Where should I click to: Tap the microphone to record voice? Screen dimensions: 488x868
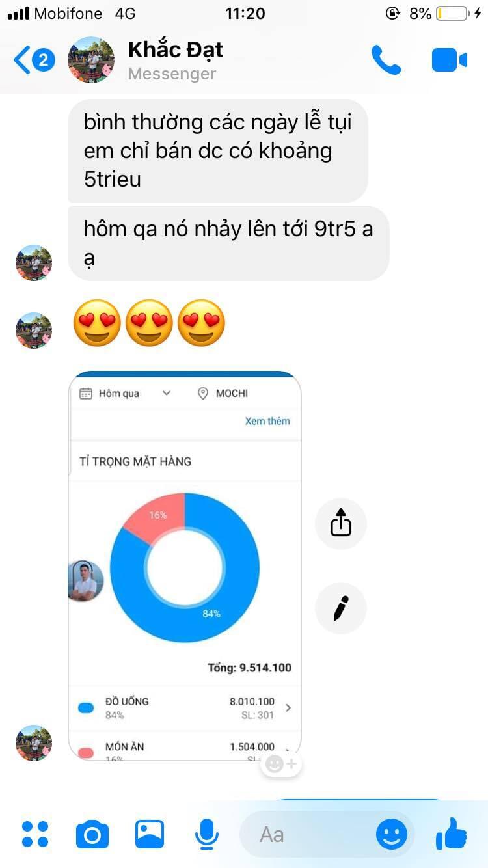[x=207, y=834]
